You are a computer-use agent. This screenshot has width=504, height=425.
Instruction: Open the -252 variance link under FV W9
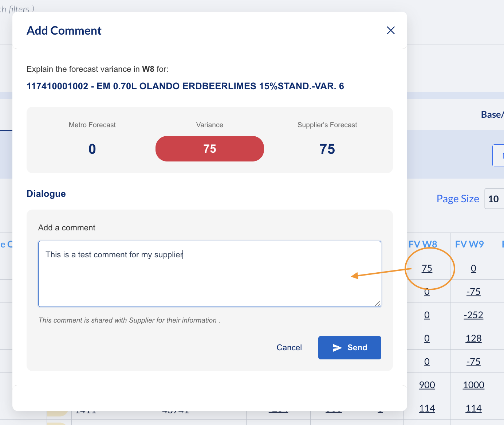click(473, 315)
